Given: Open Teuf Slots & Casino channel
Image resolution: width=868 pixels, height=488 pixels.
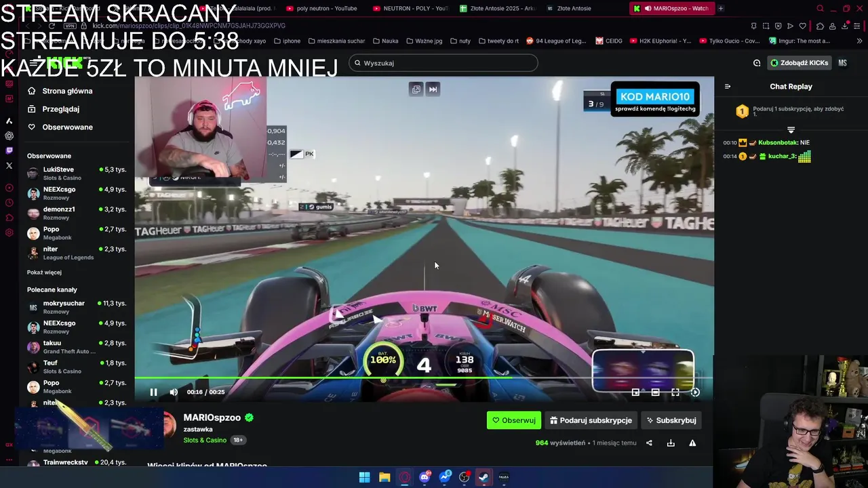Looking at the screenshot, I should [x=77, y=367].
